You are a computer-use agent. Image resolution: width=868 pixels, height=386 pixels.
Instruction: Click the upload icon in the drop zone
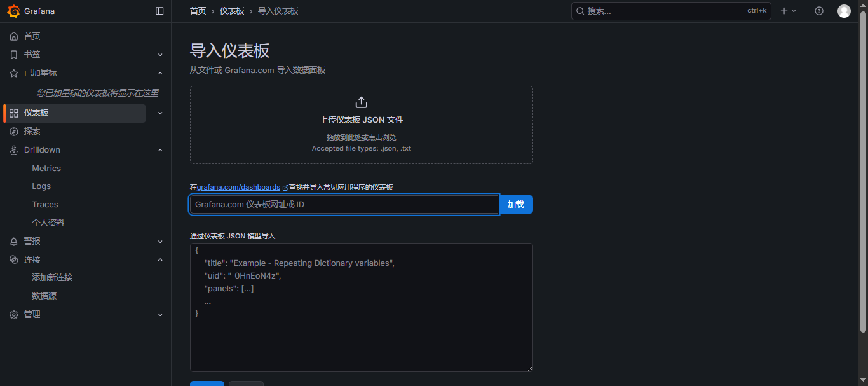point(361,102)
